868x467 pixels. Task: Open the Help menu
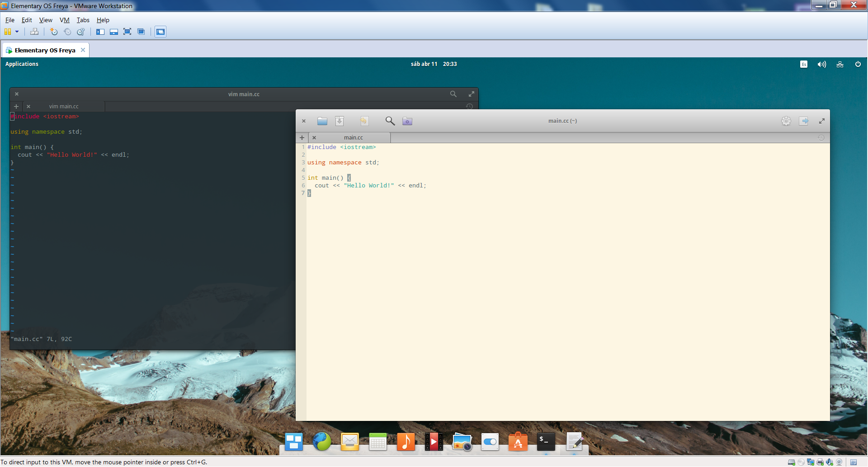click(x=103, y=20)
